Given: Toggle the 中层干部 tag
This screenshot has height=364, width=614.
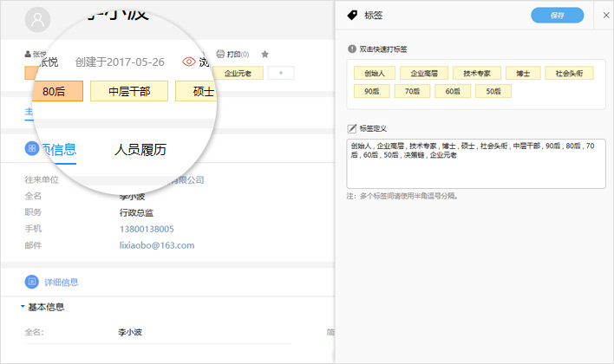Looking at the screenshot, I should [128, 90].
